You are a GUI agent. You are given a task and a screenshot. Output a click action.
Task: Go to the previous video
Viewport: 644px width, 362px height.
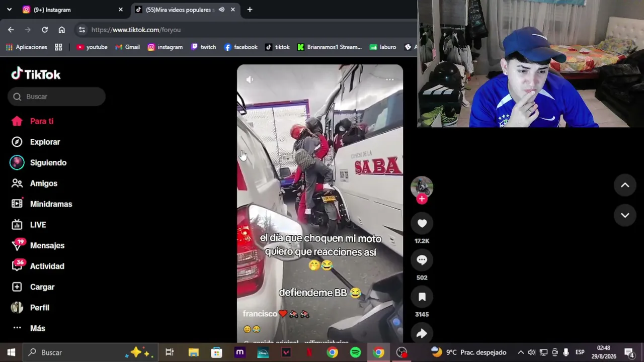tap(625, 185)
